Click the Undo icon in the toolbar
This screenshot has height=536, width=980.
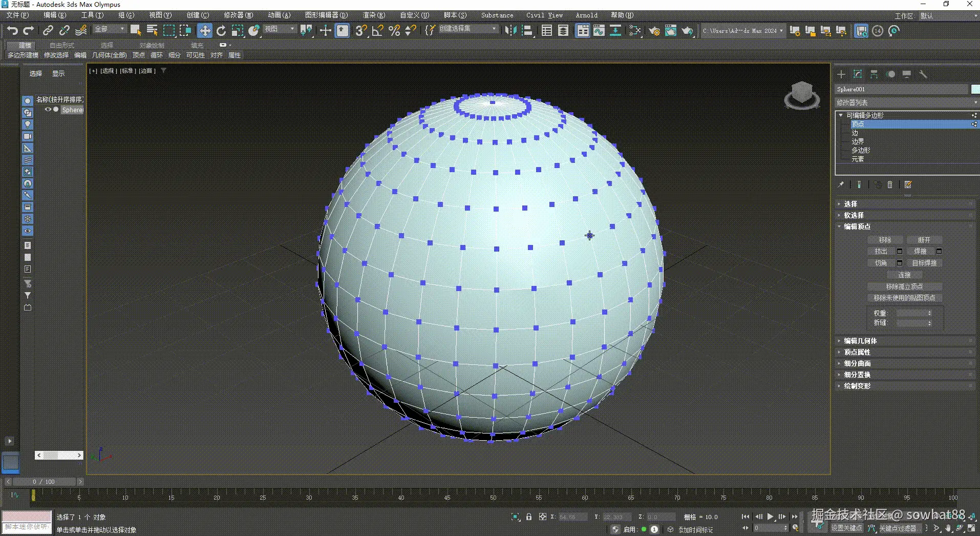[x=12, y=31]
